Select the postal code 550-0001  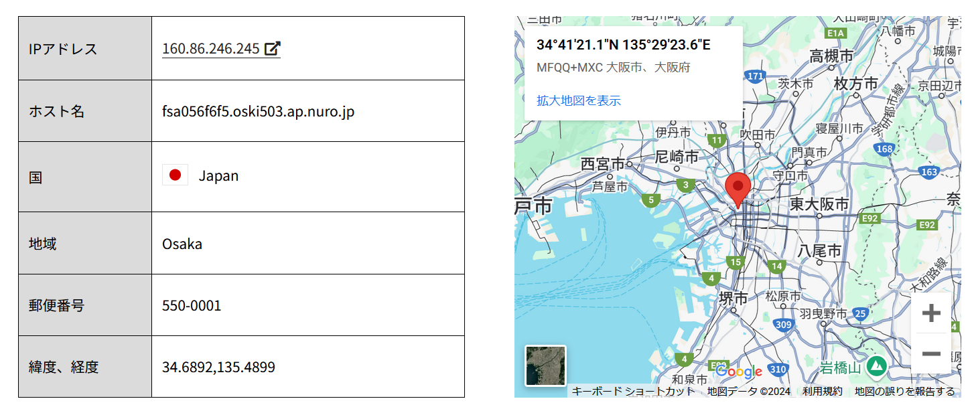pos(192,306)
